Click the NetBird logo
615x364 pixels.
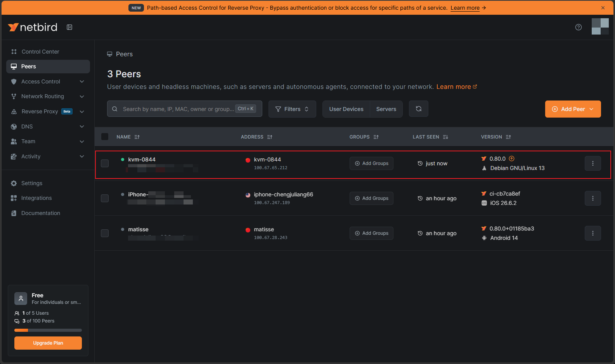(33, 27)
